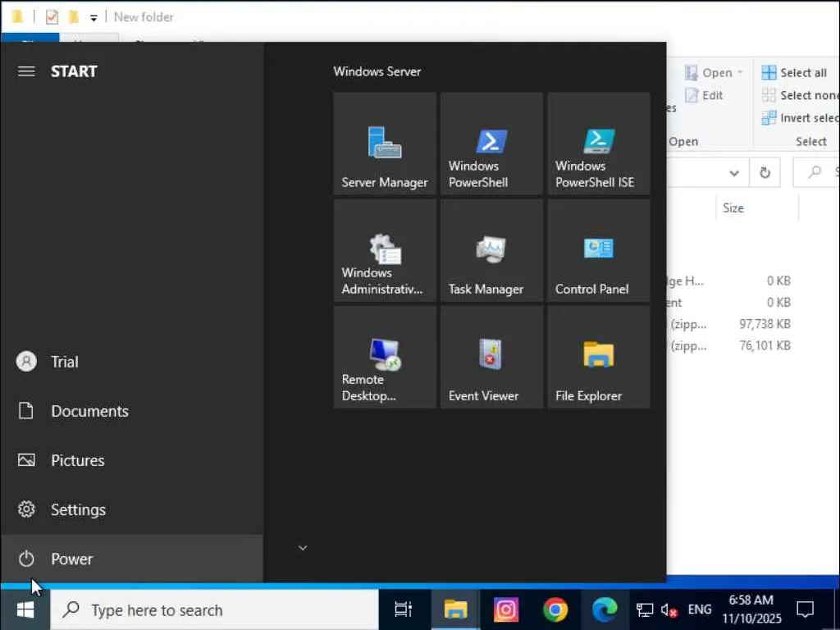The height and width of the screenshot is (630, 840).
Task: Open the Control Panel tile
Action: (598, 250)
